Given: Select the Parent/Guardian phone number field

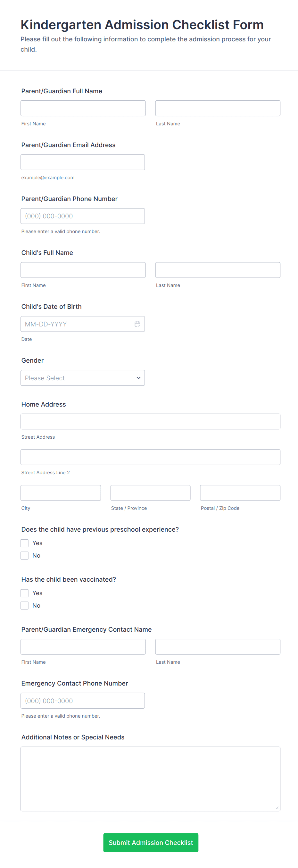Looking at the screenshot, I should (x=83, y=216).
